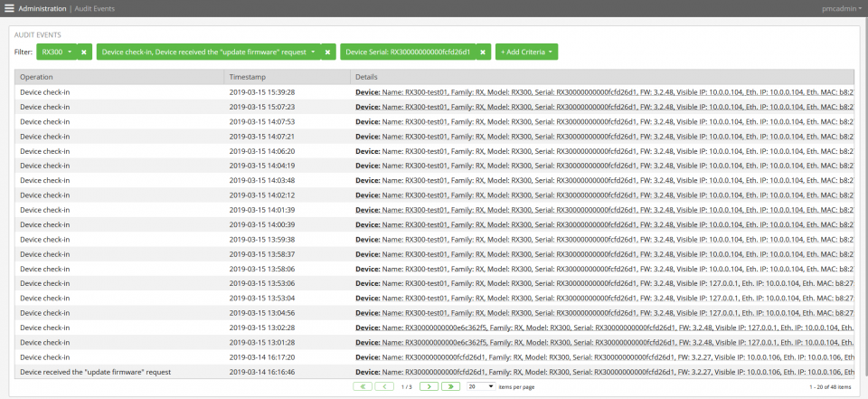Viewport: 868px width, 399px height.
Task: Sort by the Operation column header
Action: (36, 77)
